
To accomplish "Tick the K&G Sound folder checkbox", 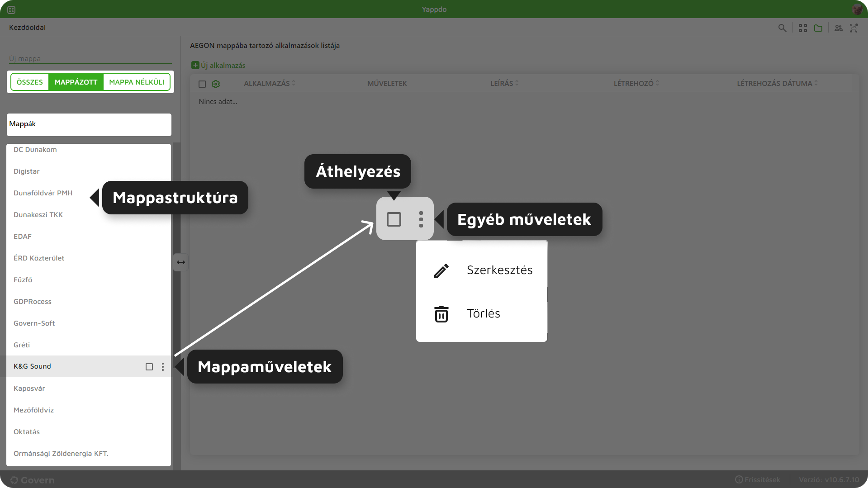I will point(149,367).
